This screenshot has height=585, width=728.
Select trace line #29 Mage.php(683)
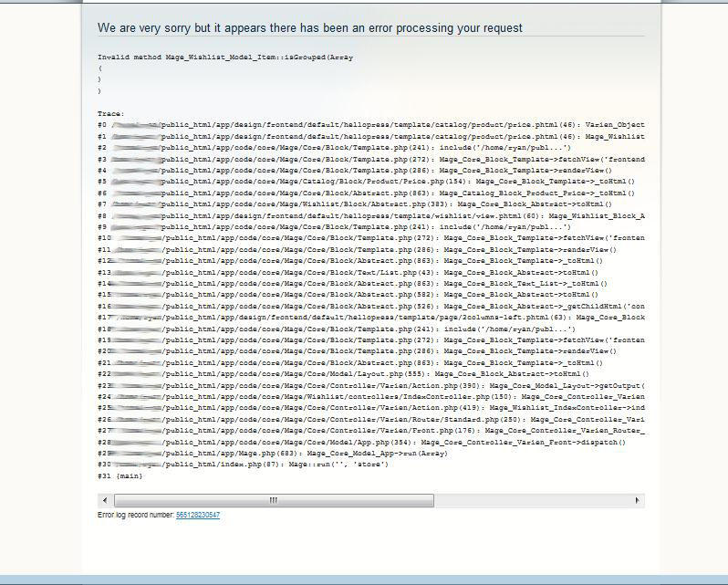(x=273, y=454)
